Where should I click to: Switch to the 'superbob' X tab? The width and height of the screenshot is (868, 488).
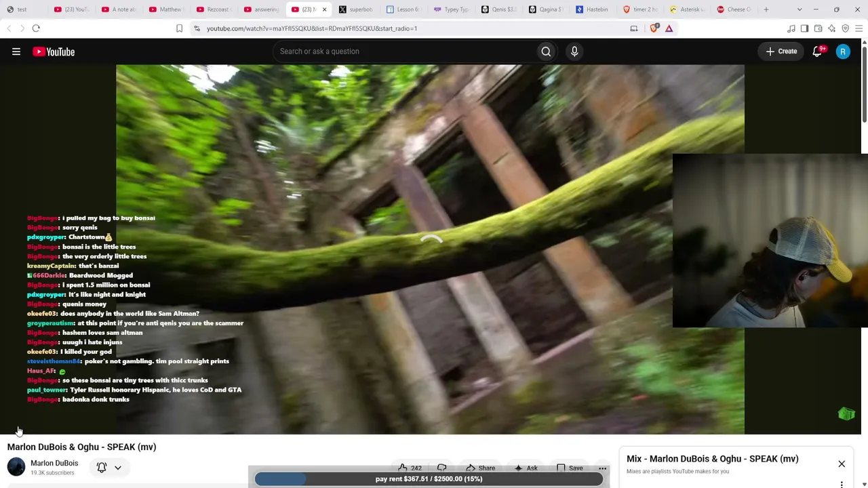click(356, 9)
